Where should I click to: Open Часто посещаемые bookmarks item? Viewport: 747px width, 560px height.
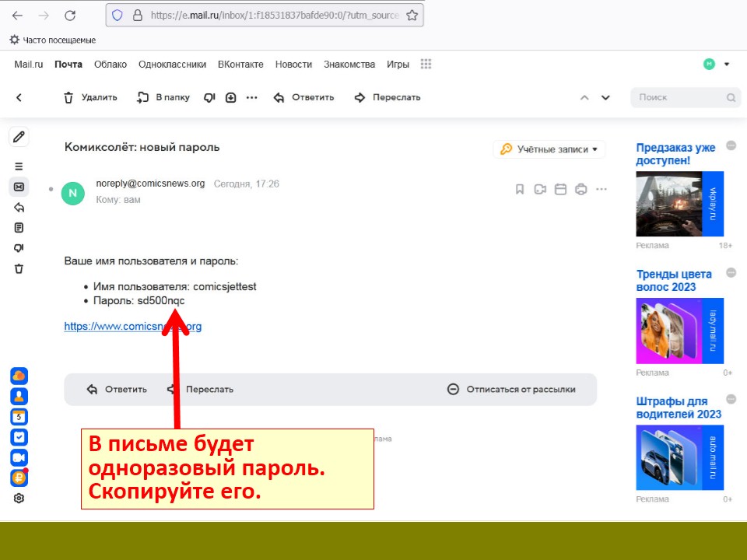53,40
